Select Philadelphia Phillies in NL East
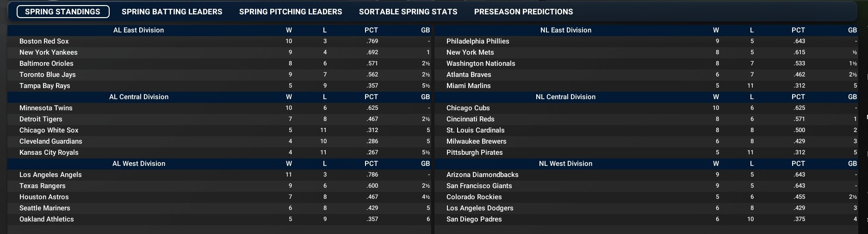This screenshot has width=868, height=234. 477,41
